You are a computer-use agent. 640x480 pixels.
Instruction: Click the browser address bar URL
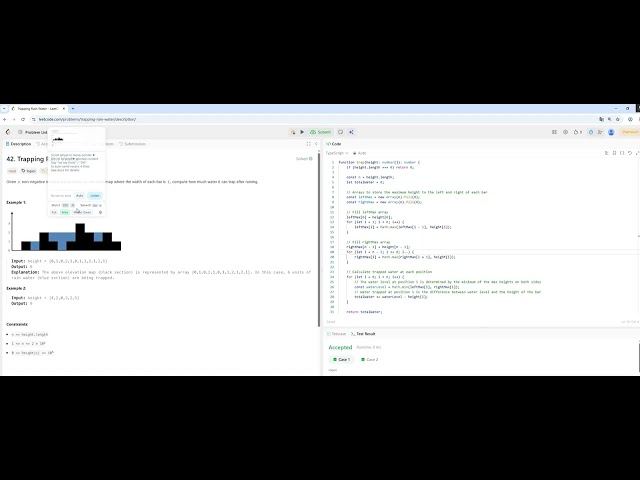tap(87, 119)
